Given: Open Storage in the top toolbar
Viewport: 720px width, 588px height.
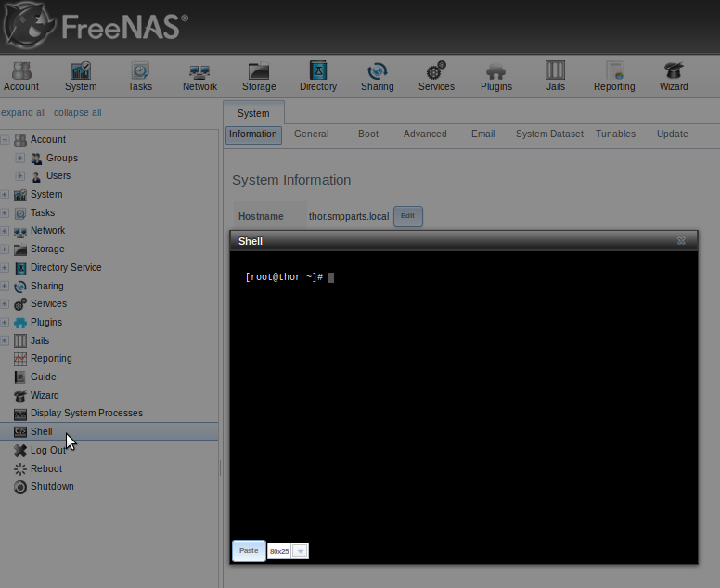Looking at the screenshot, I should (x=259, y=77).
